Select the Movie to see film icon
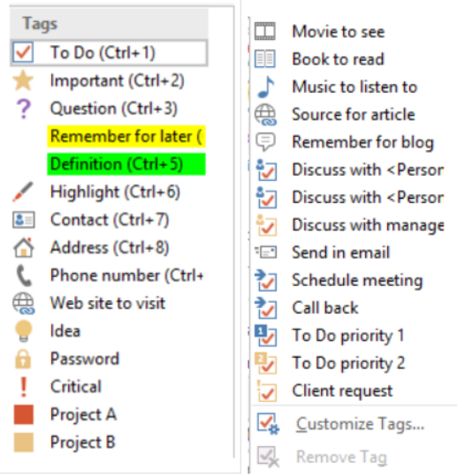 pyautogui.click(x=265, y=31)
